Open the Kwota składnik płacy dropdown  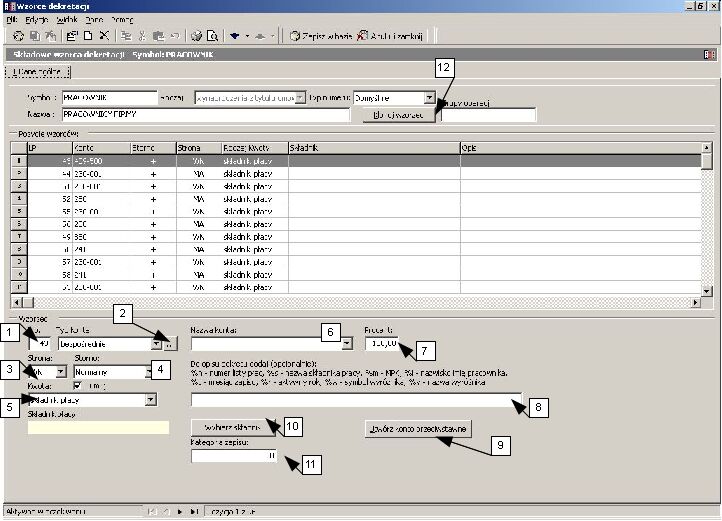pos(151,399)
